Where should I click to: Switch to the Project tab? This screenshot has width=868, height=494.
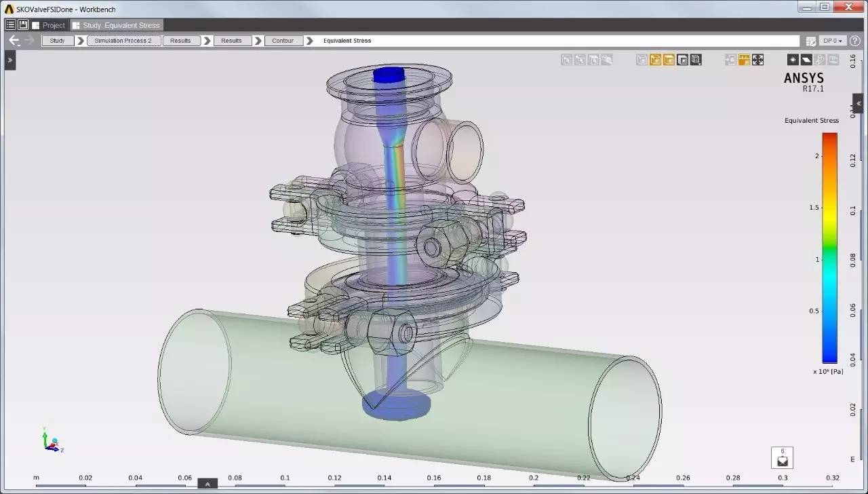(x=49, y=25)
